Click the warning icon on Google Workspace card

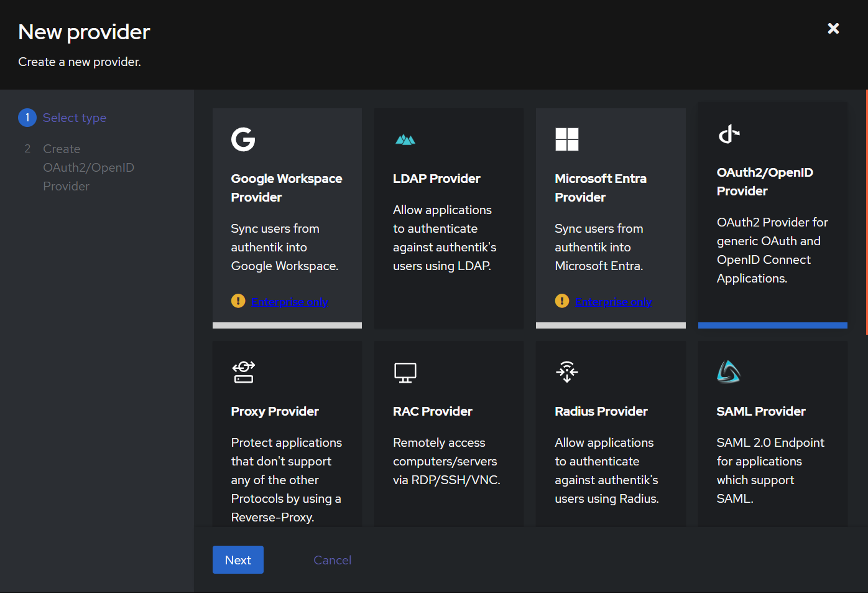click(x=238, y=301)
